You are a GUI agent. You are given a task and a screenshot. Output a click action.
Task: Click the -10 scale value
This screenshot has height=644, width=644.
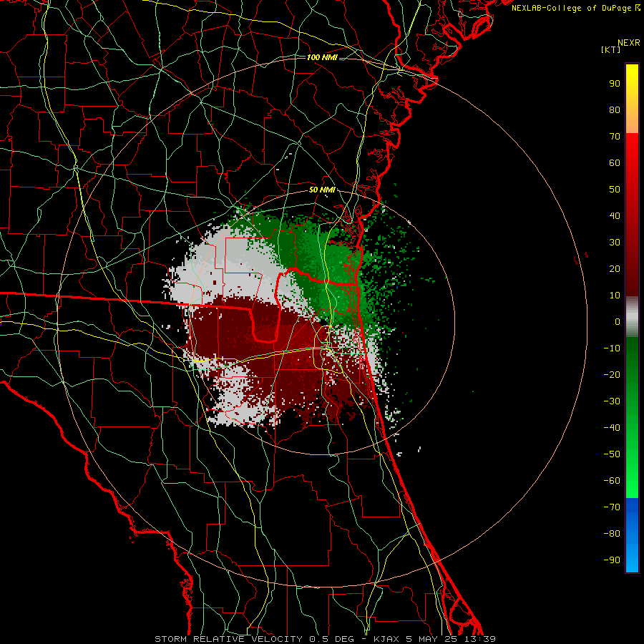[x=612, y=348]
